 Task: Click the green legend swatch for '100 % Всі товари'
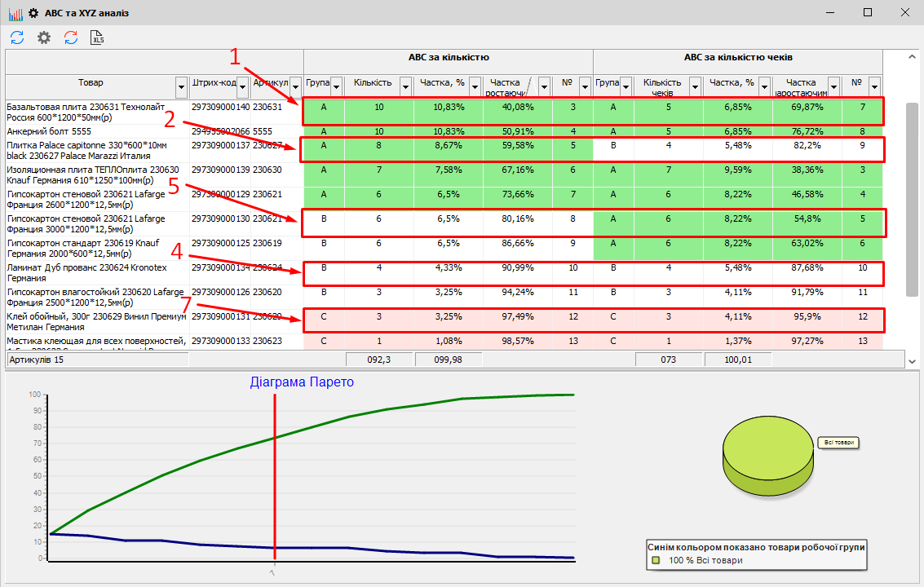click(655, 560)
